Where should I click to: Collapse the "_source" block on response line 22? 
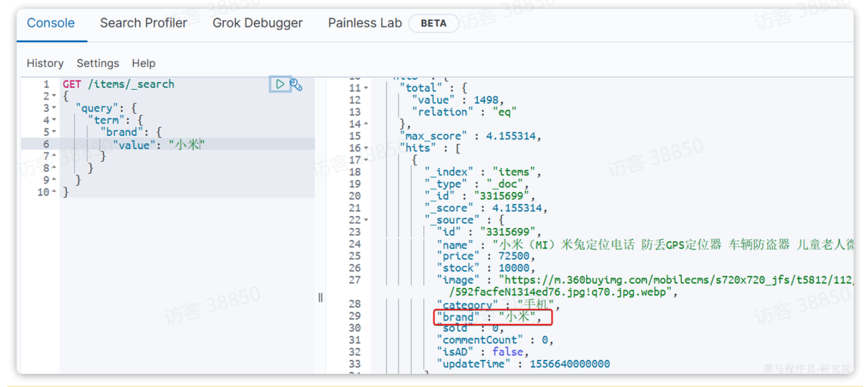click(x=366, y=220)
